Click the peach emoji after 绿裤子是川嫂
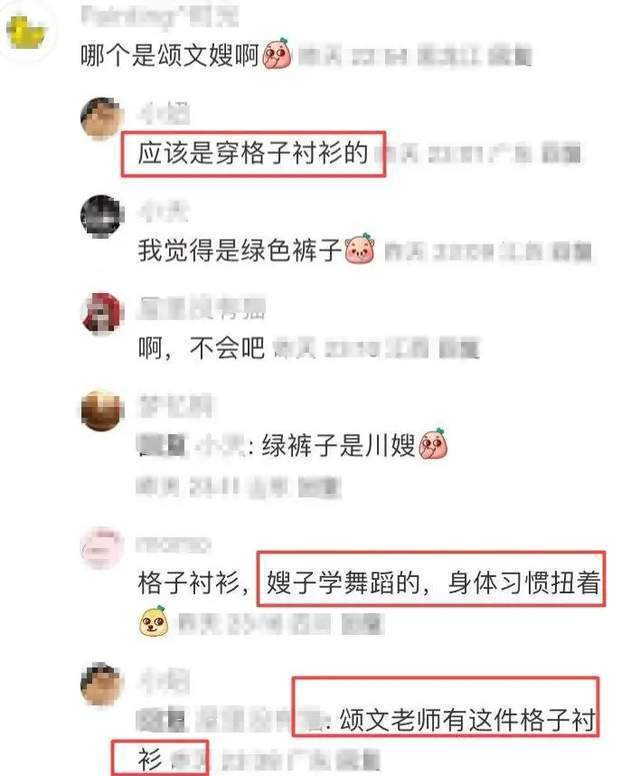This screenshot has width=640, height=776. (x=433, y=443)
